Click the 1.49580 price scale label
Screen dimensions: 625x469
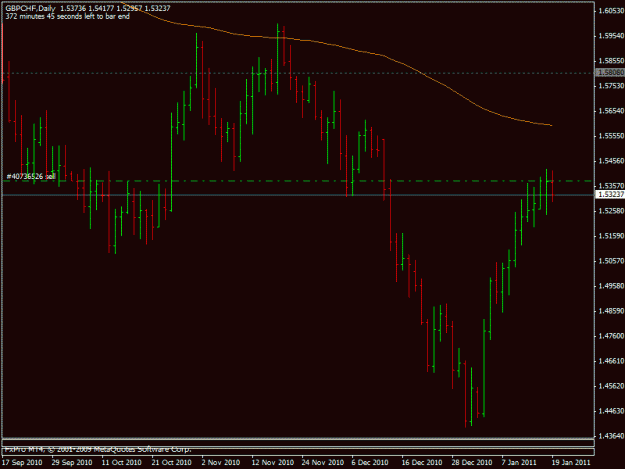click(x=611, y=286)
